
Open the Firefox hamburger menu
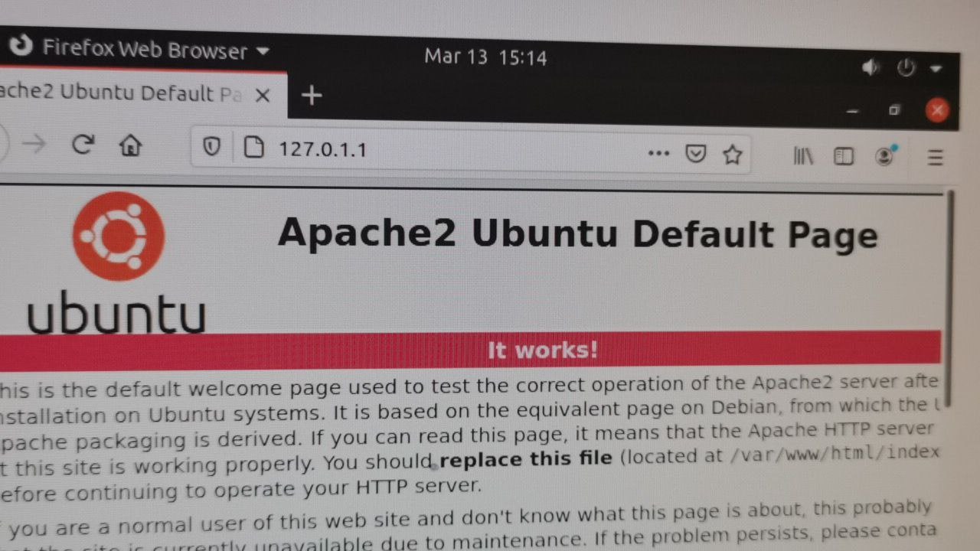pos(935,158)
